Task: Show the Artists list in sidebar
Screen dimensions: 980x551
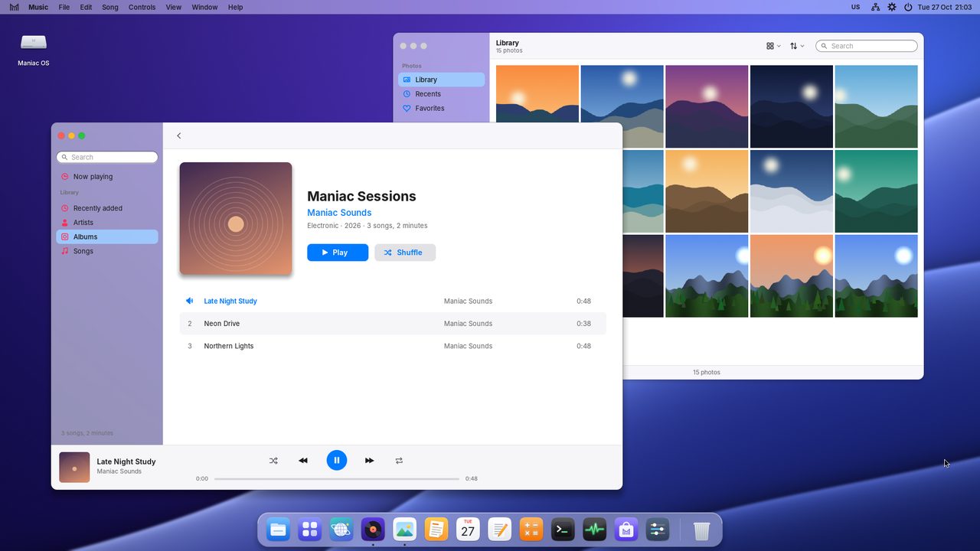Action: [107, 223]
